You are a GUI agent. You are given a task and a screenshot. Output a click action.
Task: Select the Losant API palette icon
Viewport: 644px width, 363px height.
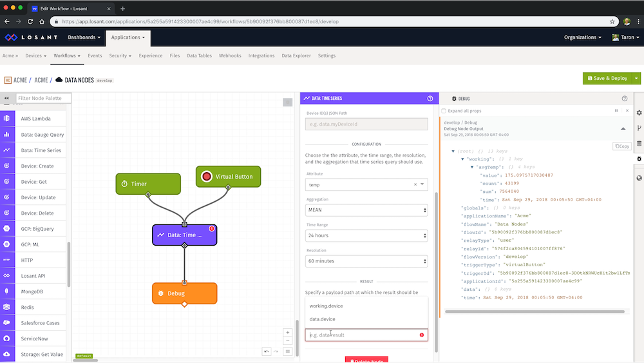click(x=7, y=275)
